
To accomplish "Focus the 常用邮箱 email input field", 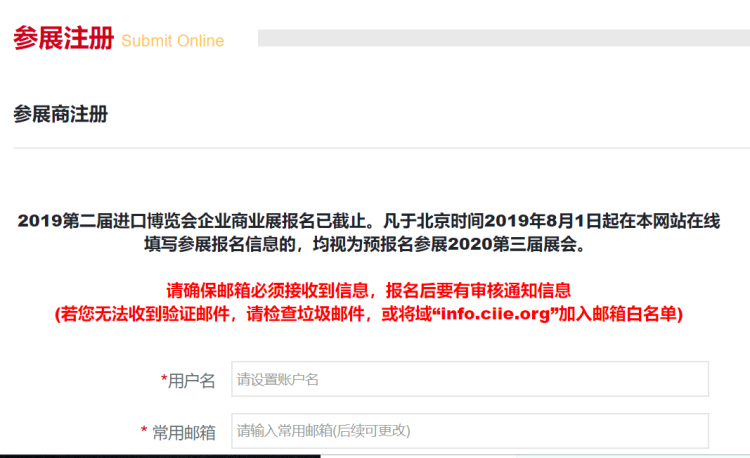I will 470,431.
